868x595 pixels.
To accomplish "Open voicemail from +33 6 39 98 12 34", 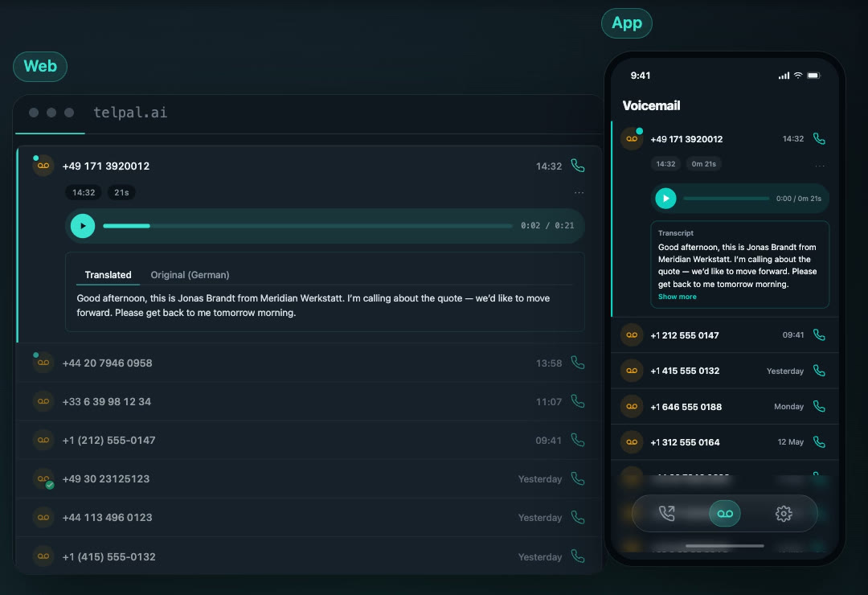I will point(309,401).
